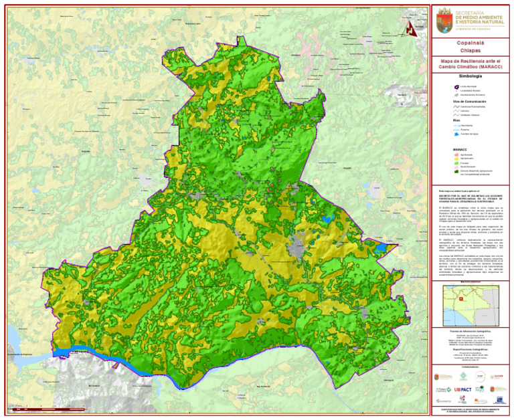The image size is (514, 420).
Task: Click the Vialidades Urbanas line symbol
Action: point(456,115)
